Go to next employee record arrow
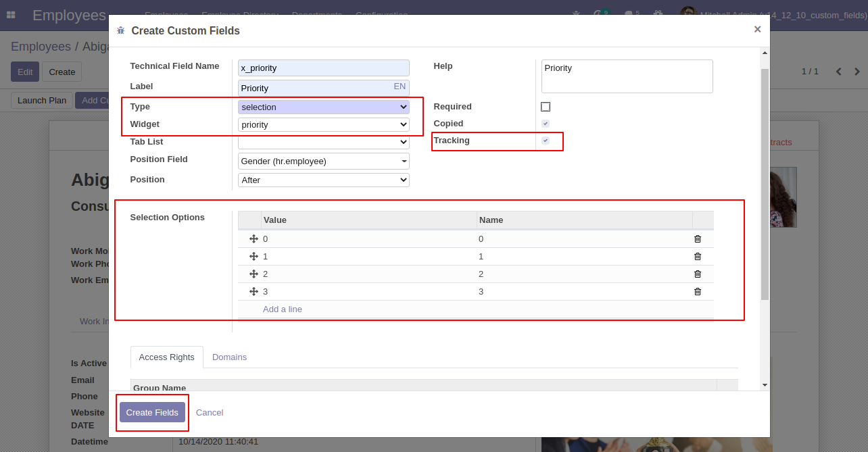This screenshot has width=868, height=452. 857,72
